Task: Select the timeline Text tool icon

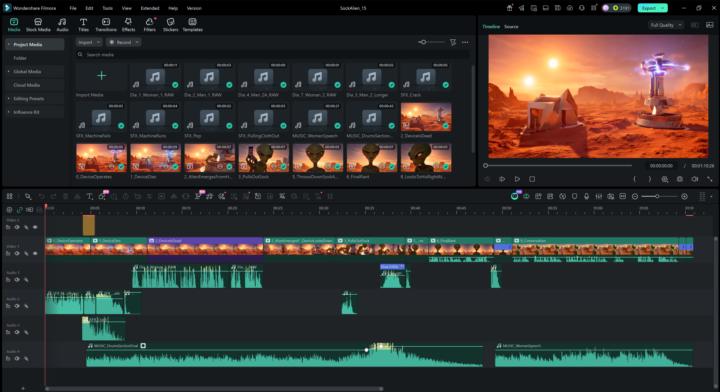Action: click(x=90, y=196)
